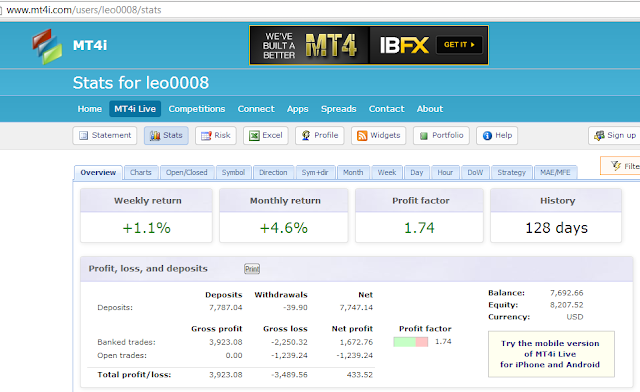Open the Help toolbar button
Image resolution: width=640 pixels, height=392 pixels.
[x=497, y=135]
